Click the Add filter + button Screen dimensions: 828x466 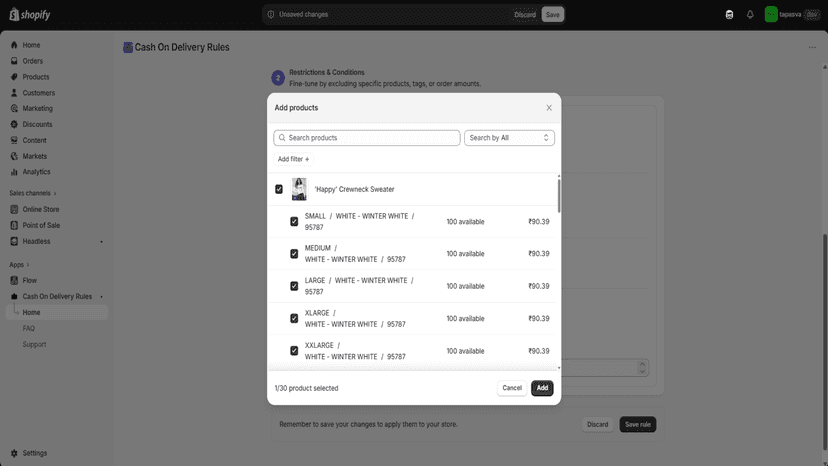pyautogui.click(x=294, y=159)
